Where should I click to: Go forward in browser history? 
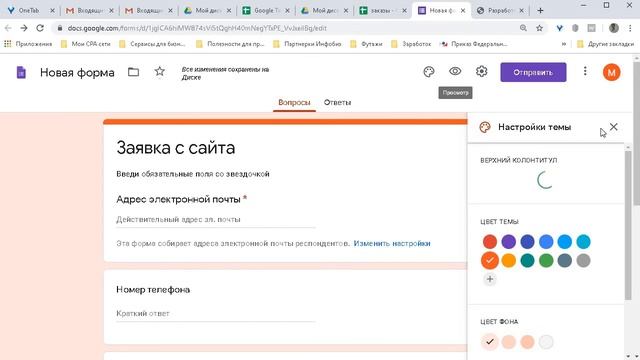[24, 28]
